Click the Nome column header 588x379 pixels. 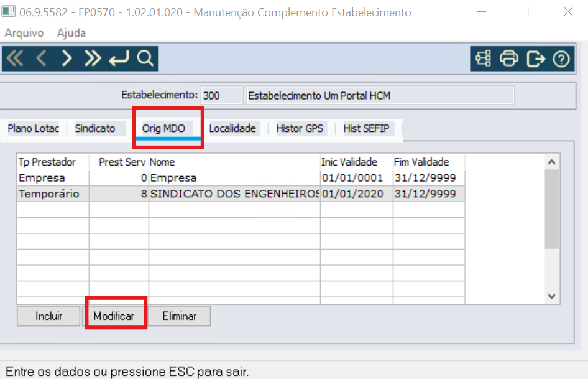pos(234,162)
